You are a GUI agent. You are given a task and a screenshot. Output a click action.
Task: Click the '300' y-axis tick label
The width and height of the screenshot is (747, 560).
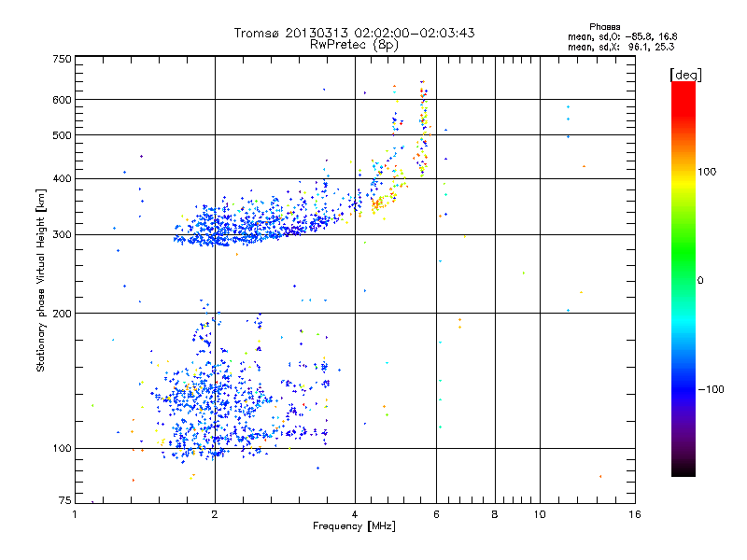point(62,235)
